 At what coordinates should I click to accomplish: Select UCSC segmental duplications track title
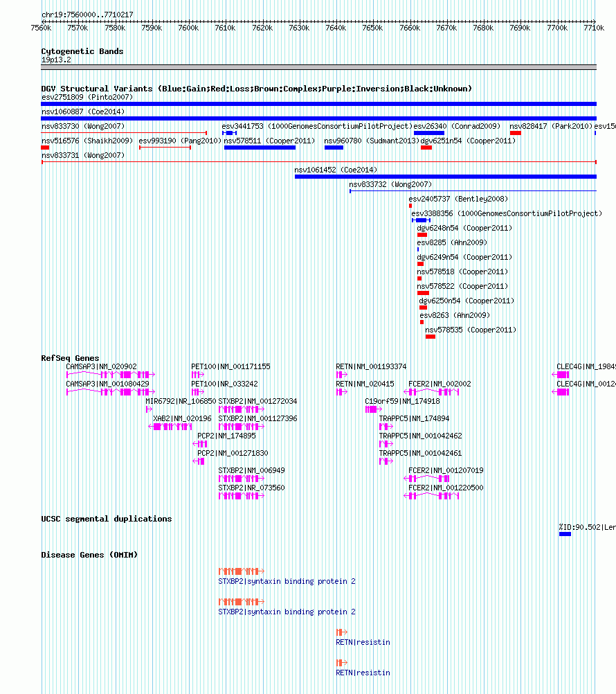click(x=107, y=519)
